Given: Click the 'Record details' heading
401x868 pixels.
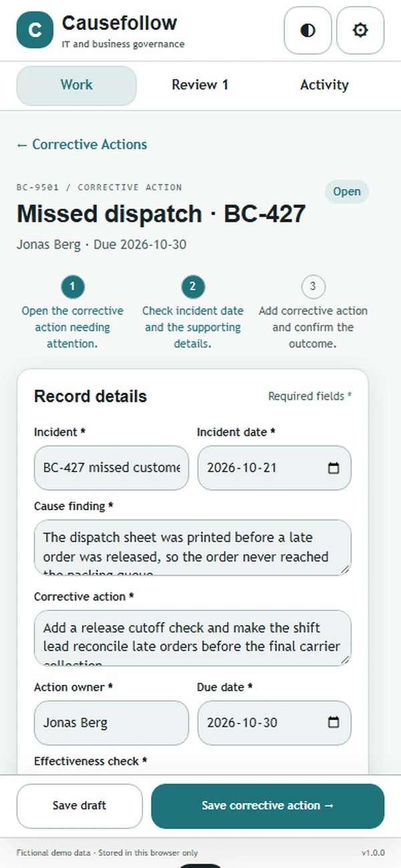Looking at the screenshot, I should (90, 397).
